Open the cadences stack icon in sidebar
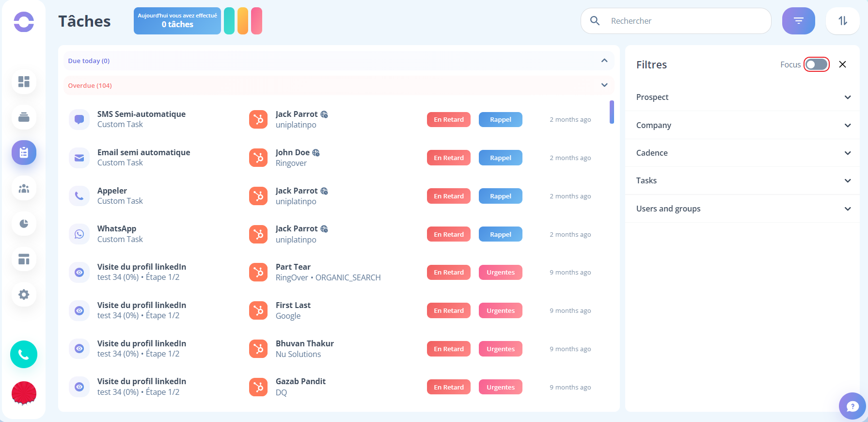 click(24, 117)
